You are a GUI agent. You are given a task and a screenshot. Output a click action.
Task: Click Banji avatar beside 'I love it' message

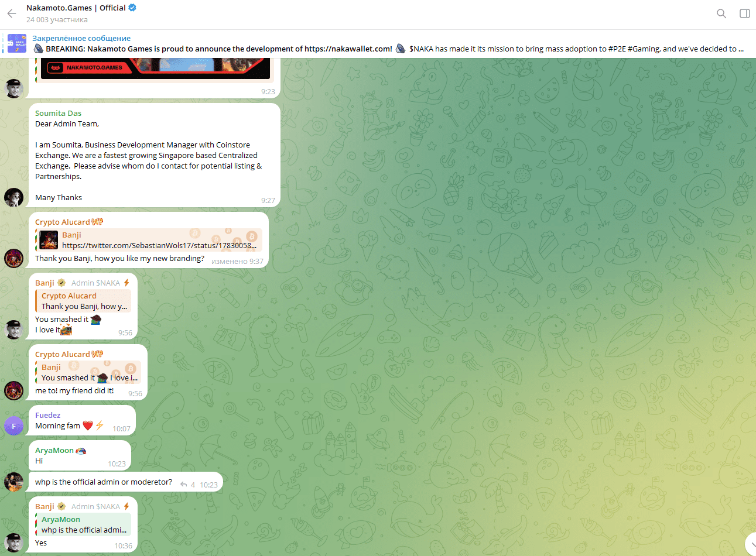click(14, 330)
